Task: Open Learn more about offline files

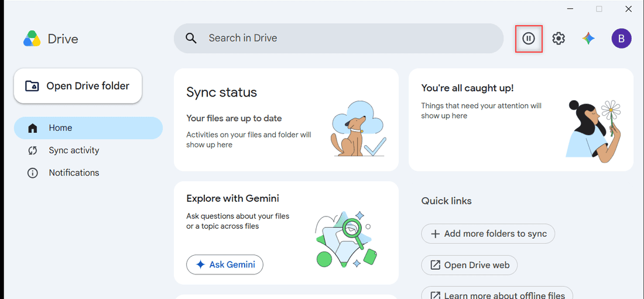Action: point(497,293)
